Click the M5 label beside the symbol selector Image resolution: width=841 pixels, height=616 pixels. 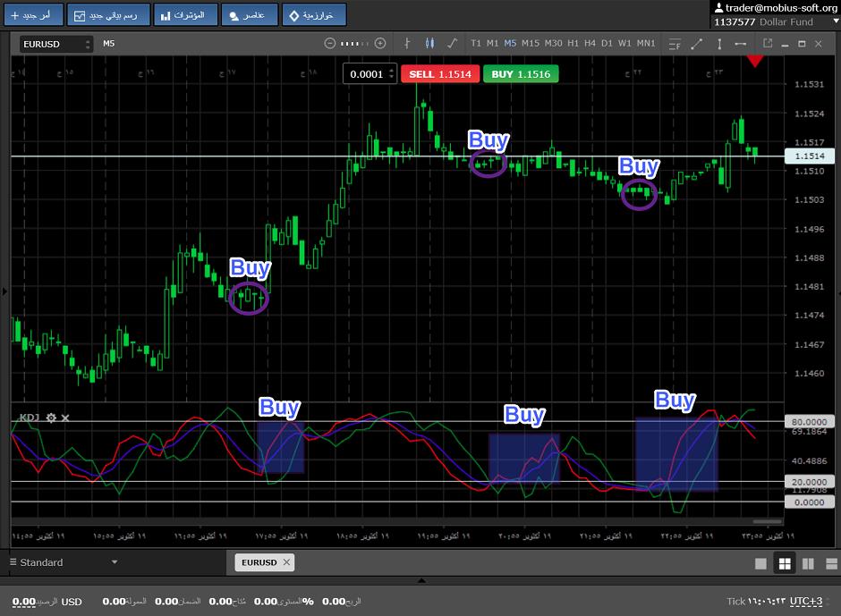pyautogui.click(x=109, y=44)
